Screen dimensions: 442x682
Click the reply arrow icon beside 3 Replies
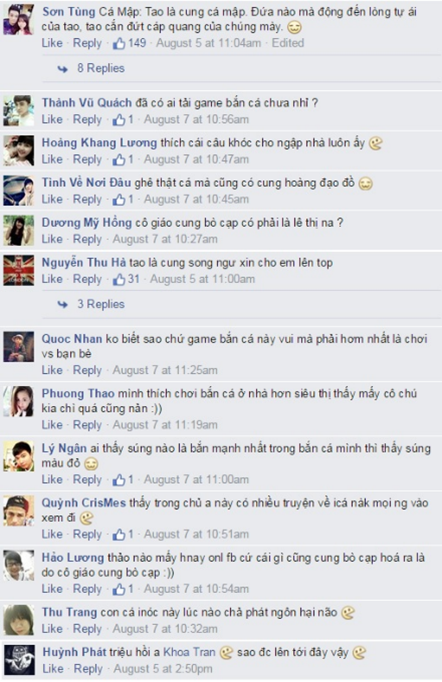(x=63, y=304)
